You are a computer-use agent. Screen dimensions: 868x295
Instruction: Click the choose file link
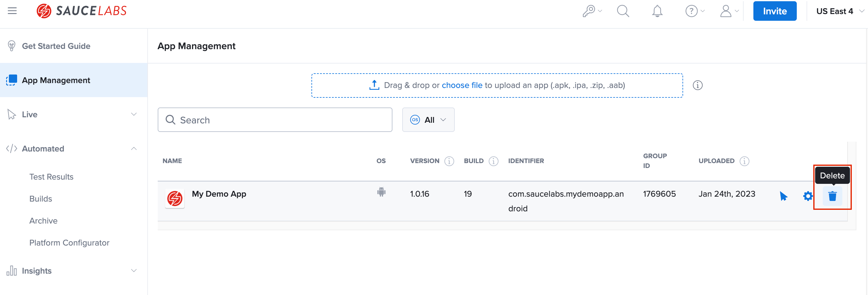click(462, 85)
